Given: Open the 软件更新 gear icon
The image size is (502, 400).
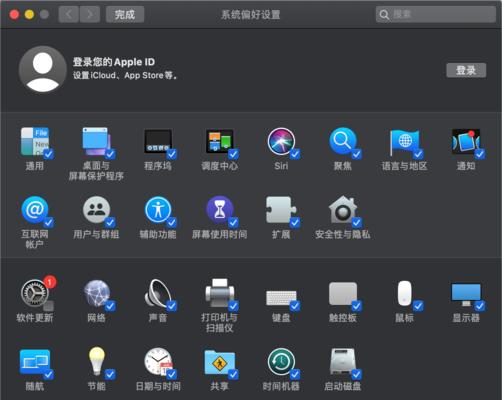Looking at the screenshot, I should (35, 293).
